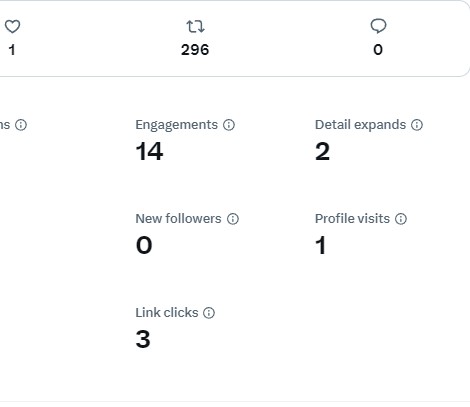Click the New followers label
Screen dimensions: 470x407
[178, 219]
